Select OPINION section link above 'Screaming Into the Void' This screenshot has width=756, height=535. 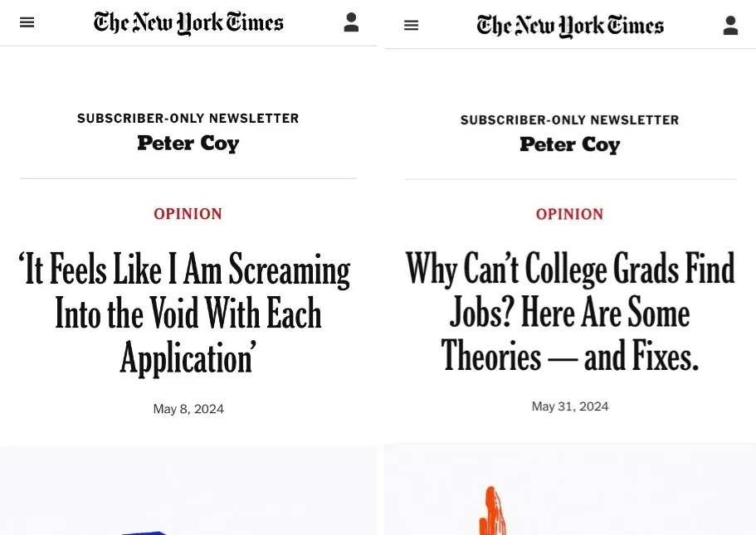click(x=188, y=214)
